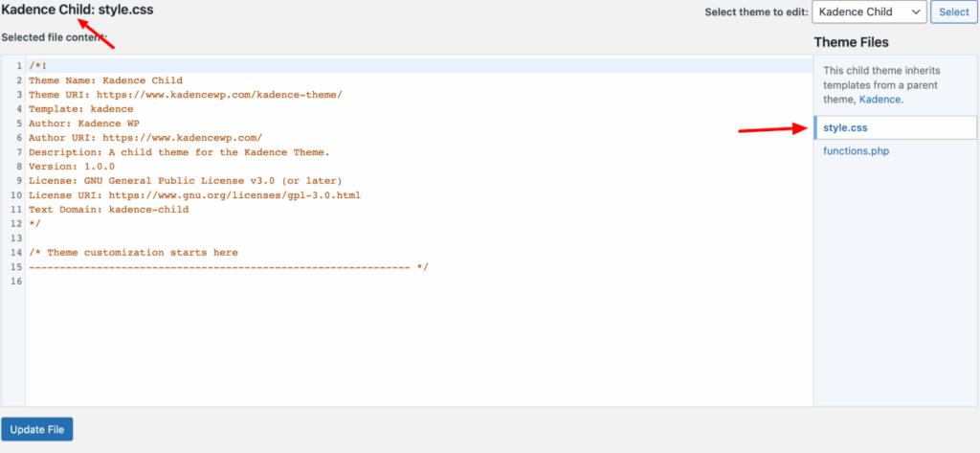This screenshot has width=980, height=453.
Task: Click the Author URI code line
Action: [x=145, y=138]
